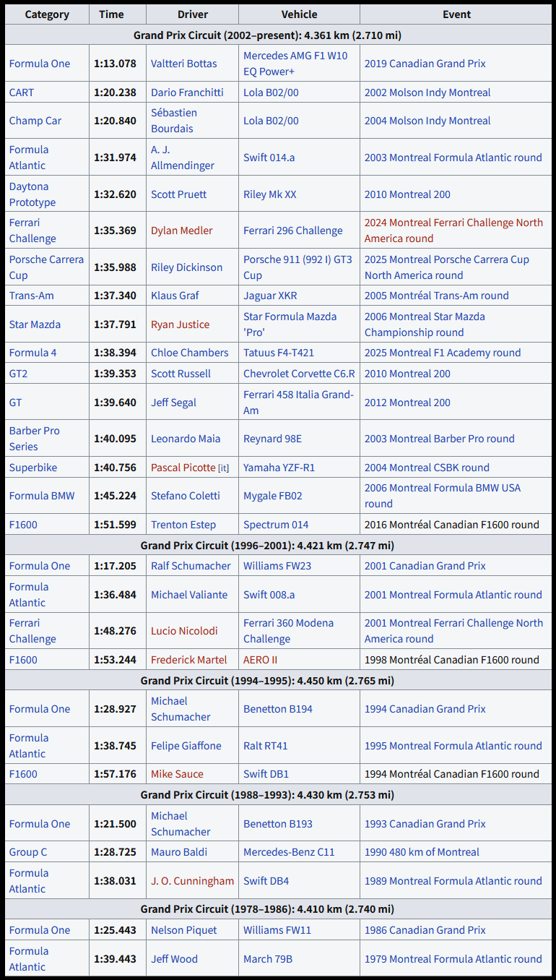This screenshot has width=556, height=980.
Task: Open Porsche 911 (992 I) GT3 Cup link
Action: click(x=297, y=267)
